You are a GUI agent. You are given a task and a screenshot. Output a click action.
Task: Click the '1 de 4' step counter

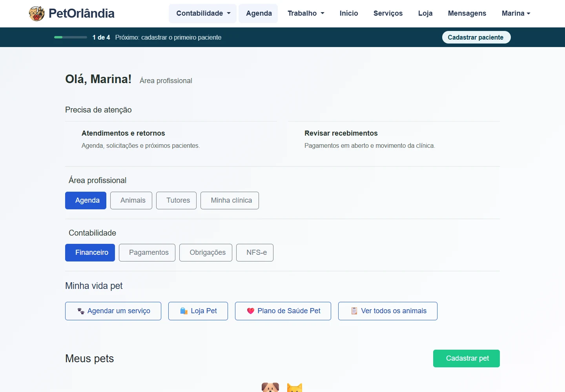tap(101, 37)
